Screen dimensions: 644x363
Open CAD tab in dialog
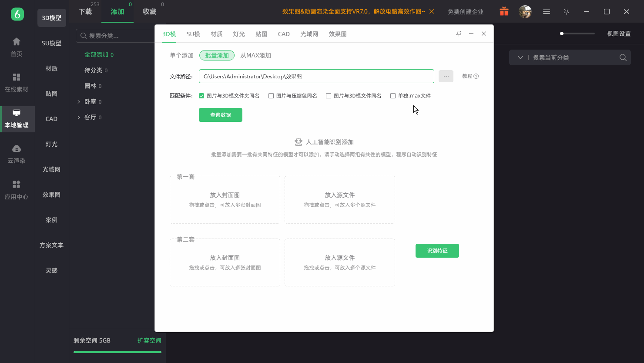[284, 34]
